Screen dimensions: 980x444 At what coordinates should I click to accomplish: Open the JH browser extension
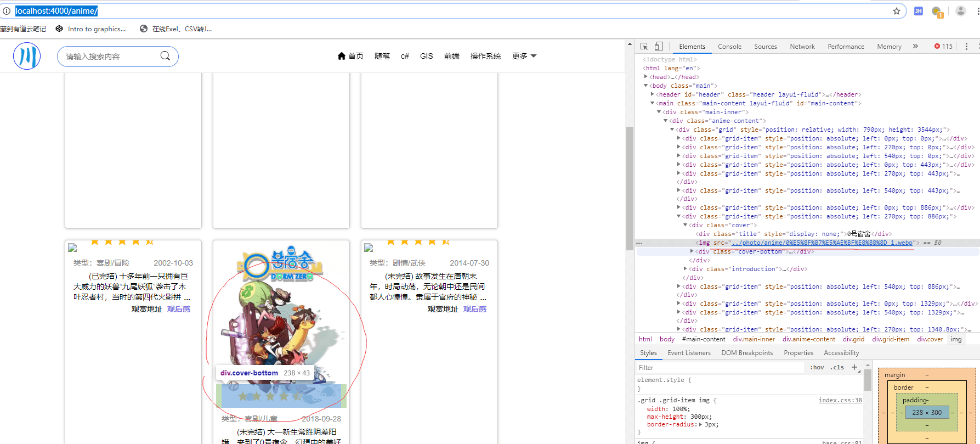(919, 11)
